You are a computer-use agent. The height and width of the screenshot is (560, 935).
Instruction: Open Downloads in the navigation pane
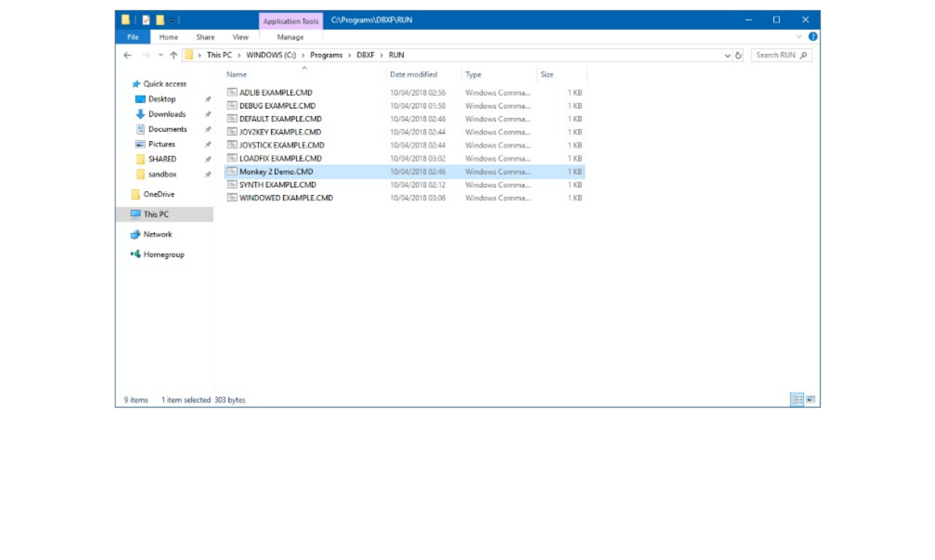[166, 115]
